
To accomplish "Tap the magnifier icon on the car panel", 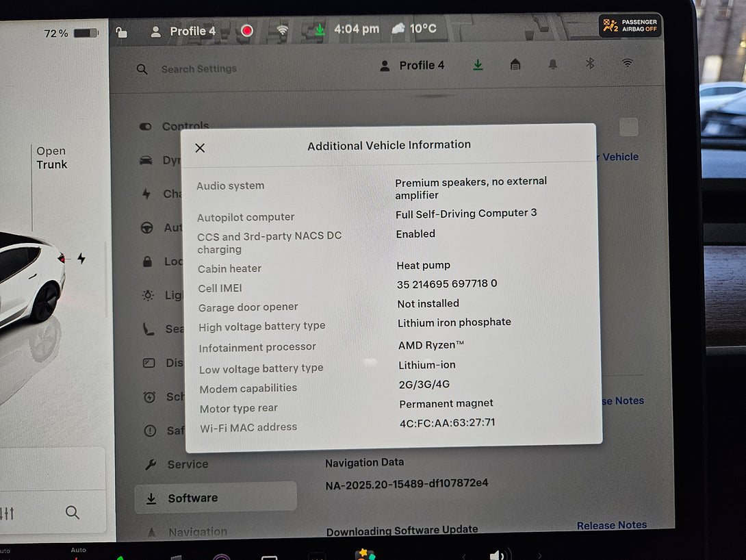I will (x=73, y=512).
